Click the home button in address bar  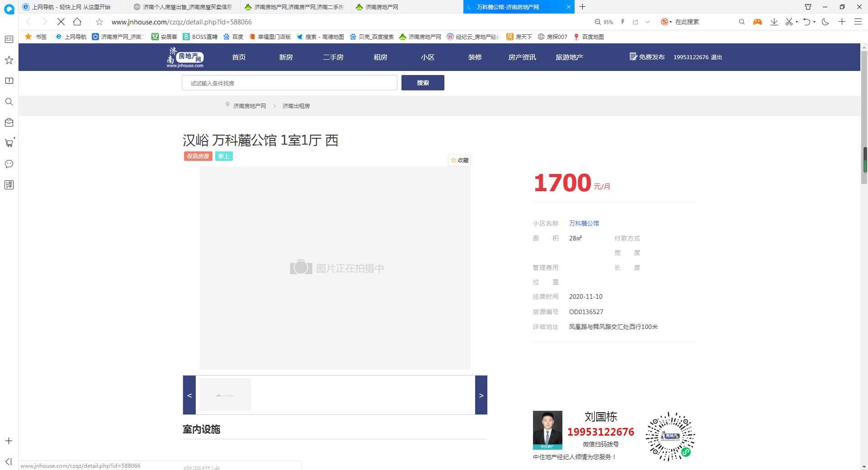[x=77, y=22]
